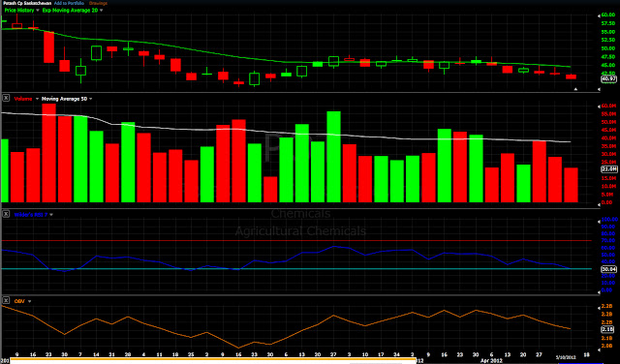This screenshot has width=620, height=364.
Task: Click the 30.04 RSI value label
Action: pos(608,269)
